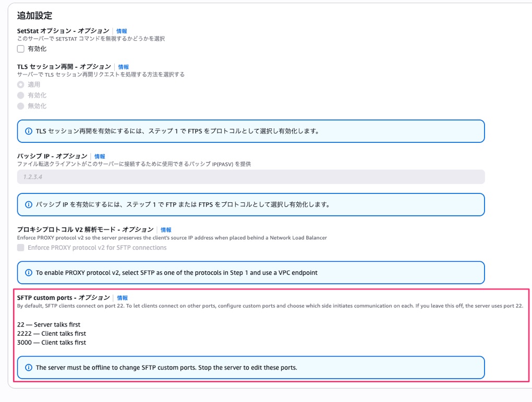This screenshot has height=402, width=532.
Task: Click info icon in passive IP notice
Action: pyautogui.click(x=29, y=204)
